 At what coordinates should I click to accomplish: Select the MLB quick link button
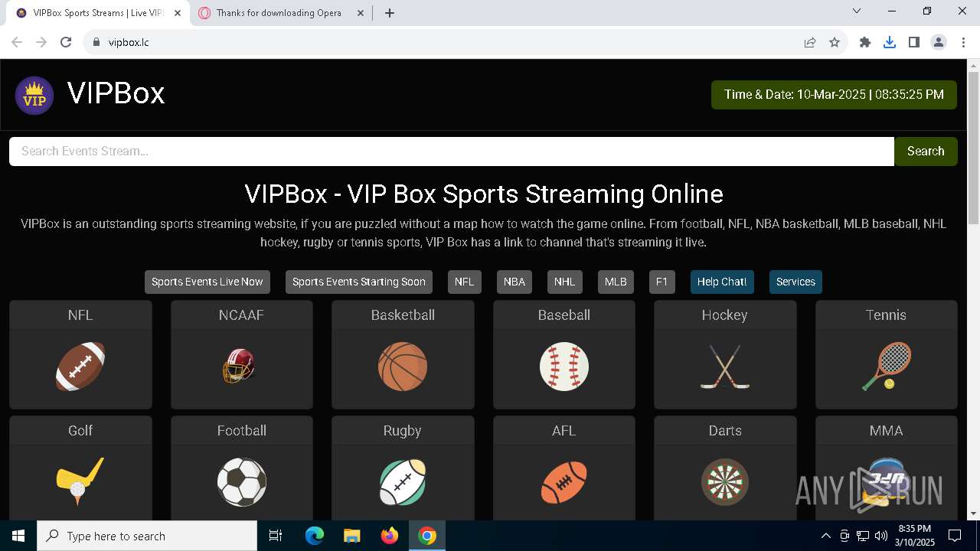616,282
